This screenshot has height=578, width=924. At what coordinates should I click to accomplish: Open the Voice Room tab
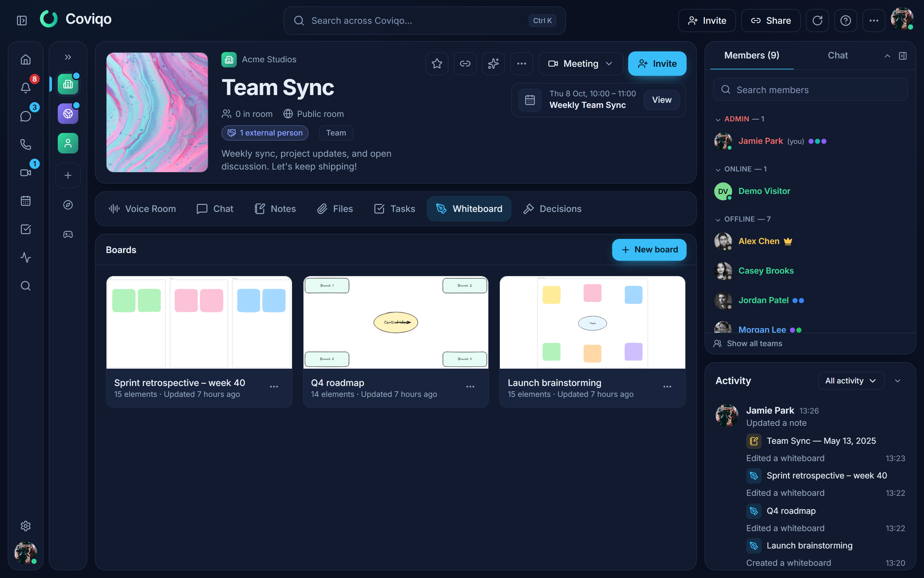[x=142, y=209]
